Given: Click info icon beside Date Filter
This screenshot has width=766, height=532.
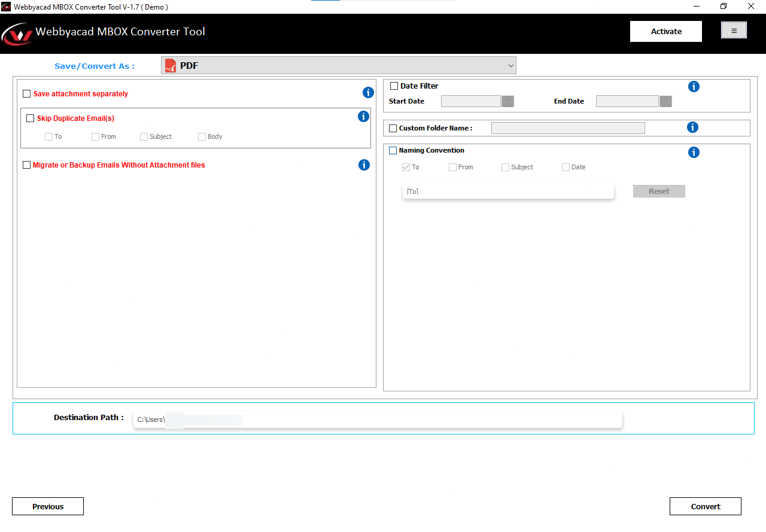Looking at the screenshot, I should [694, 87].
